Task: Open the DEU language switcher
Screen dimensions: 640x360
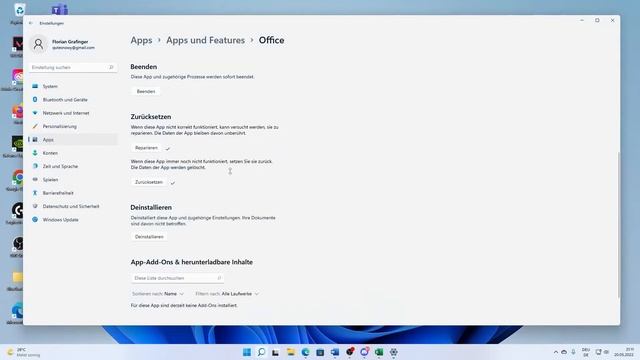Action: 586,352
